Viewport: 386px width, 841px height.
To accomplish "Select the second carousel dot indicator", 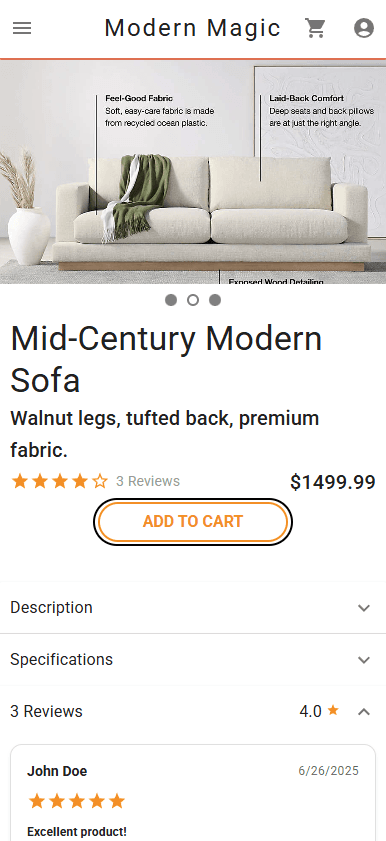I will coord(193,300).
